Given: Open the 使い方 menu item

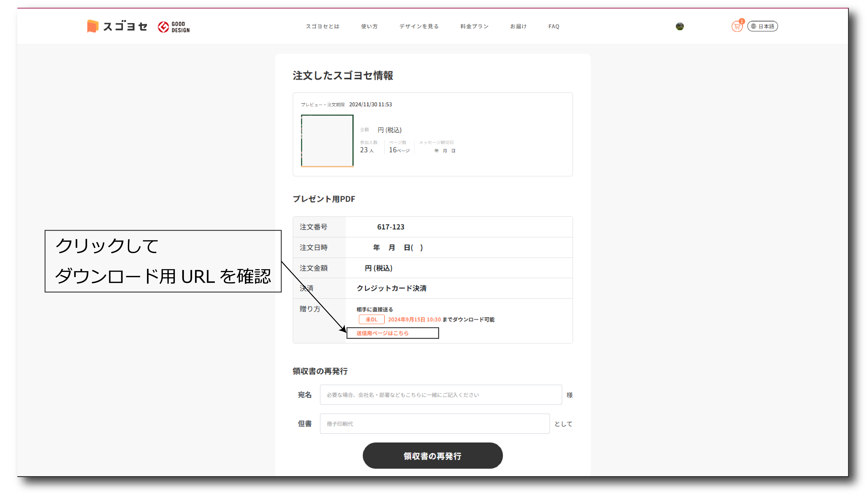Looking at the screenshot, I should pos(369,26).
